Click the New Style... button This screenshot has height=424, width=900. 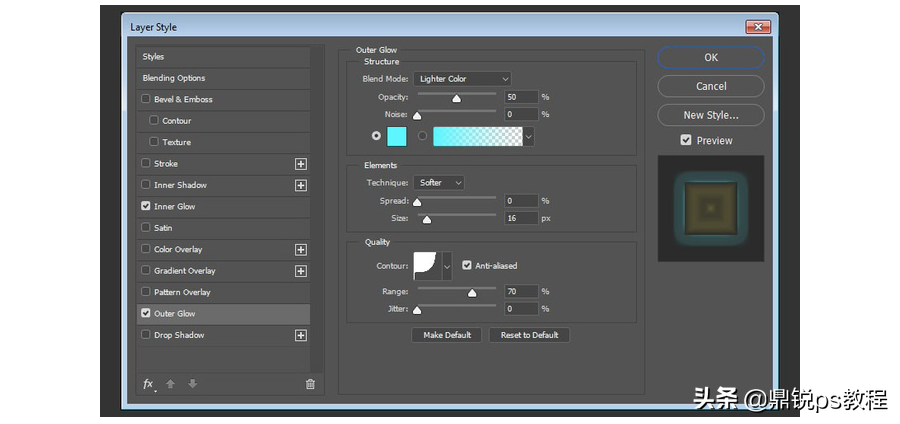pyautogui.click(x=711, y=115)
